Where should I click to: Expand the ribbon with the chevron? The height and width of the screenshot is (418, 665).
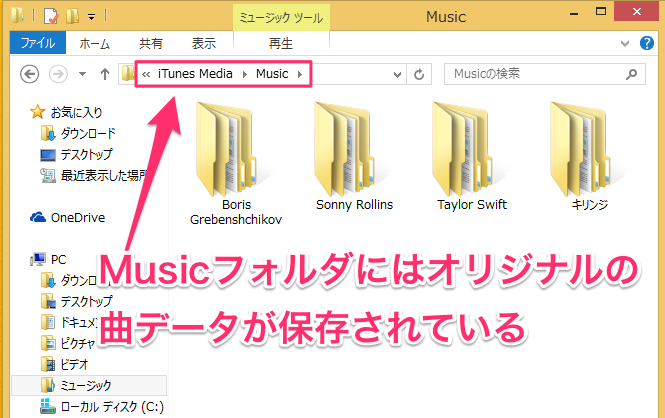pyautogui.click(x=625, y=43)
